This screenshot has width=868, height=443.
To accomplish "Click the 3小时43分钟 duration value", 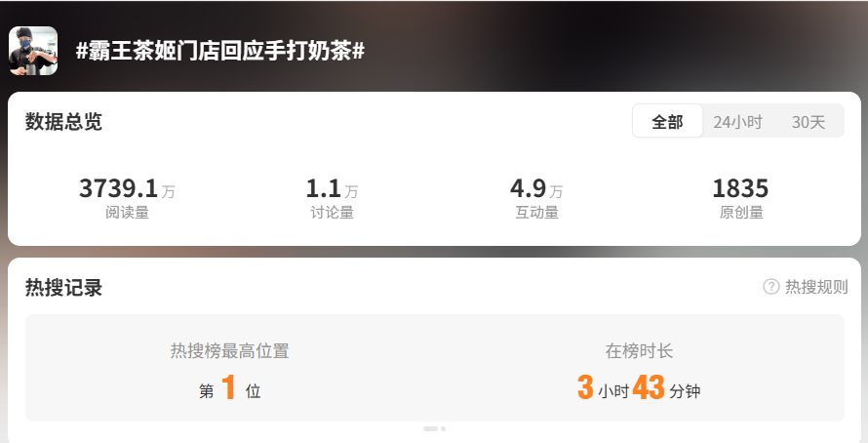I will tap(639, 387).
